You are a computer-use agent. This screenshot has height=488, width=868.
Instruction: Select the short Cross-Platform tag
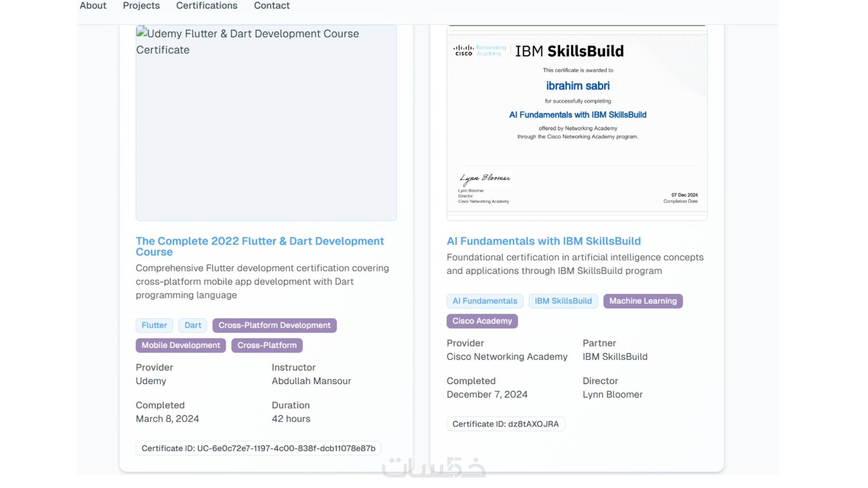point(267,345)
